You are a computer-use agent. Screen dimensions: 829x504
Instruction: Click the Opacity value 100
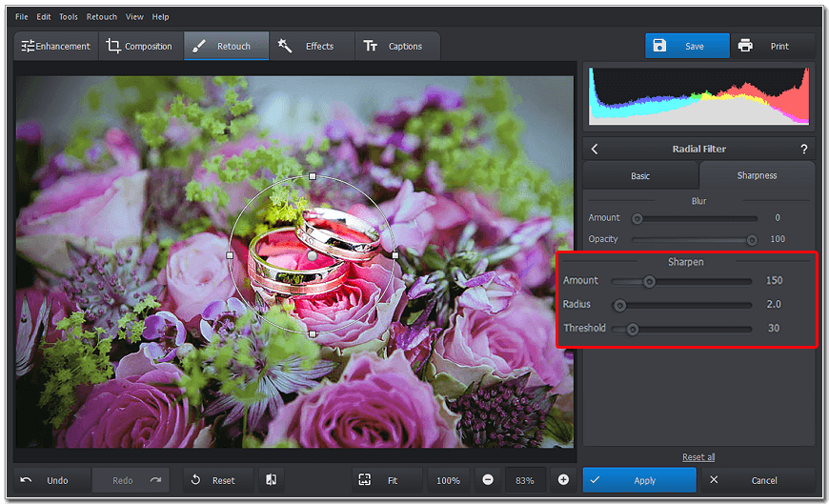778,239
